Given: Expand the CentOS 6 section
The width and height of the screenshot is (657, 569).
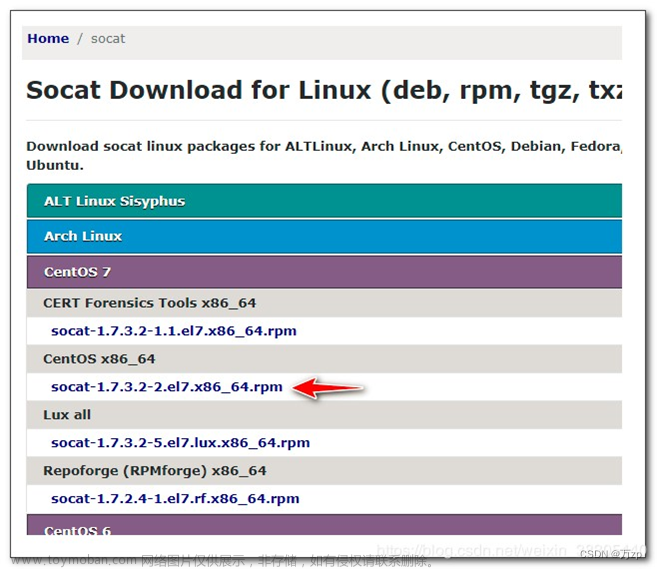Looking at the screenshot, I should [324, 525].
